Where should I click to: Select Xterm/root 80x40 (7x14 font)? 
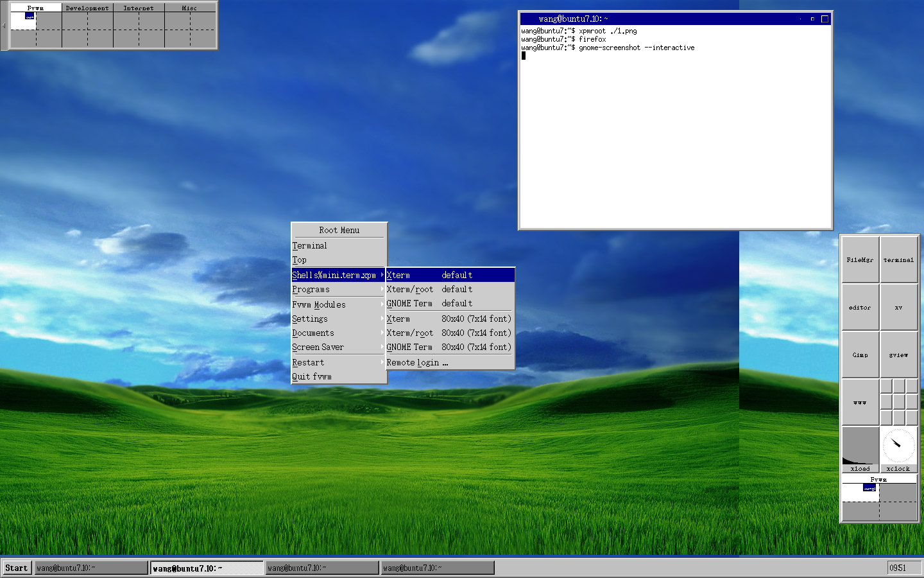tap(450, 333)
